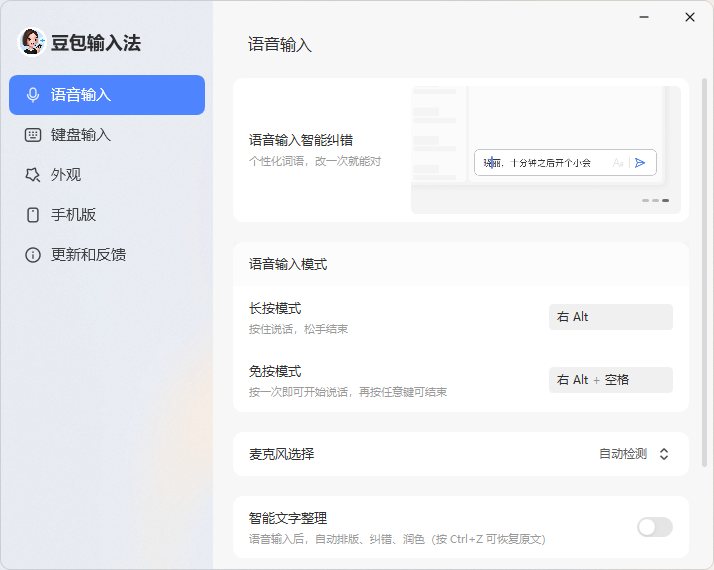Change 免按模式 hotkey 右 Alt + 空格
Viewport: 714px width, 570px height.
[611, 380]
